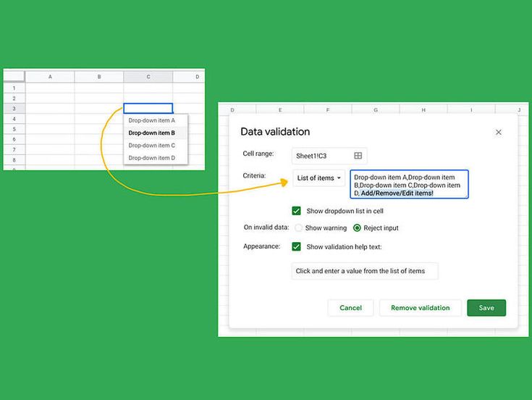The image size is (532, 400).
Task: Close the Data validation dialog
Action: tap(499, 132)
